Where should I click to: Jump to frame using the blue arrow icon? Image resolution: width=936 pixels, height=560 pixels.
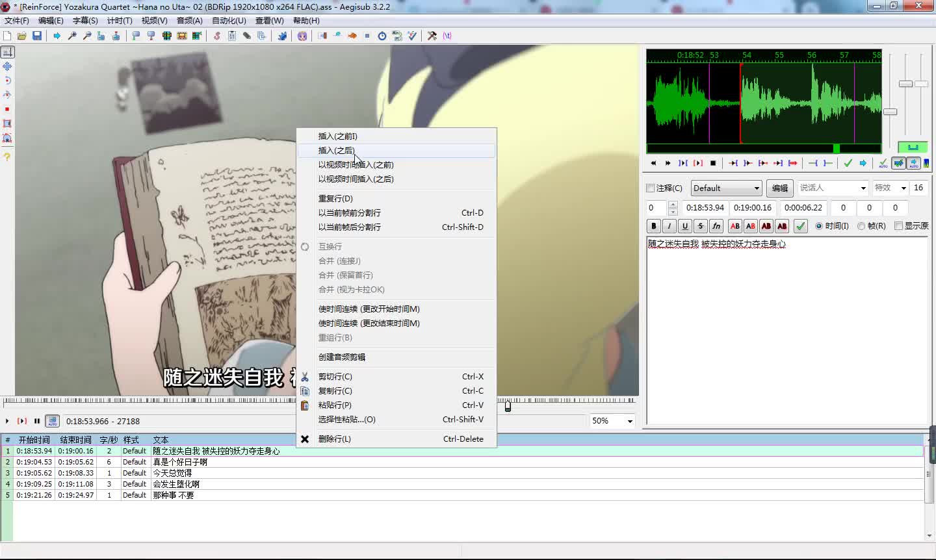[57, 36]
